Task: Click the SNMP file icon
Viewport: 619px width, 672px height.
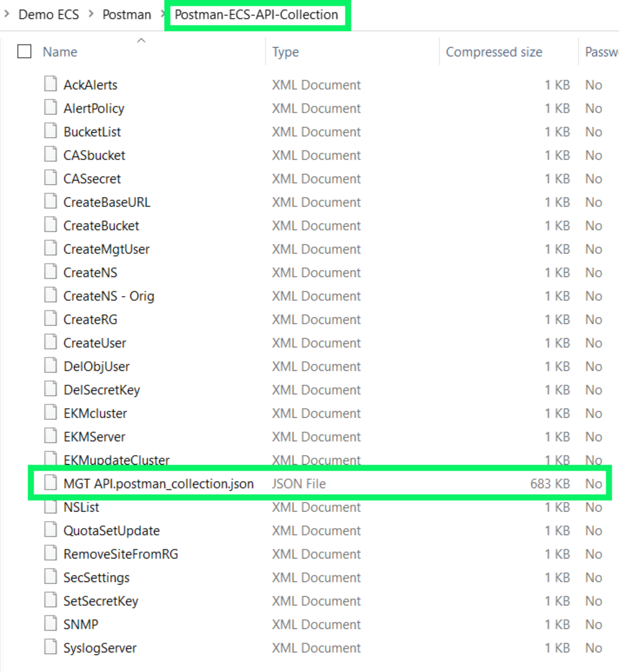Action: click(50, 623)
